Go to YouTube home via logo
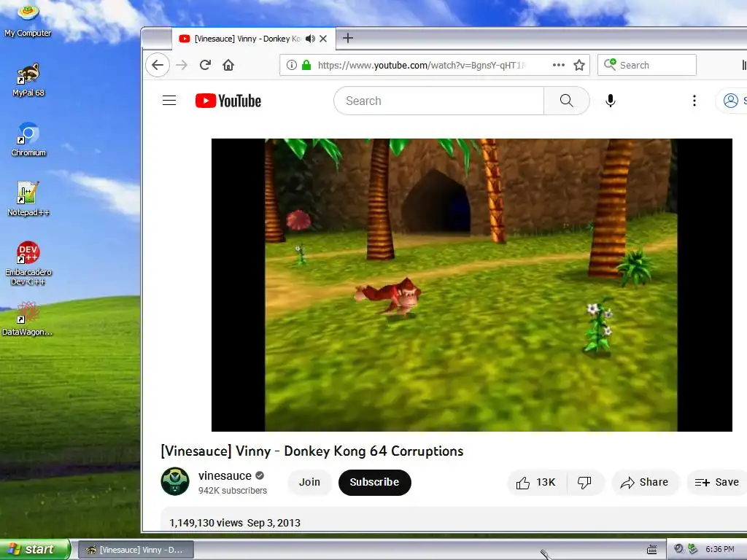This screenshot has height=560, width=747. pos(228,101)
